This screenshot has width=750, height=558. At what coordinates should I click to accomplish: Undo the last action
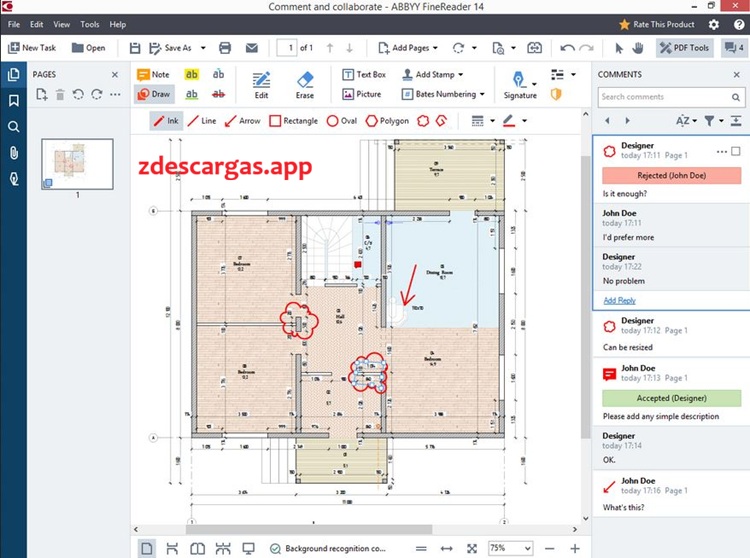tap(567, 48)
